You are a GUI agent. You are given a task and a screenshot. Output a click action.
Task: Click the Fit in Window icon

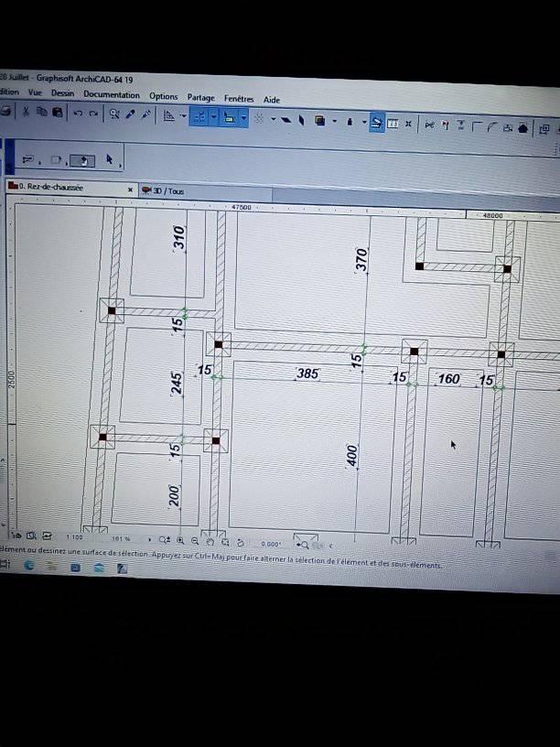coord(225,542)
